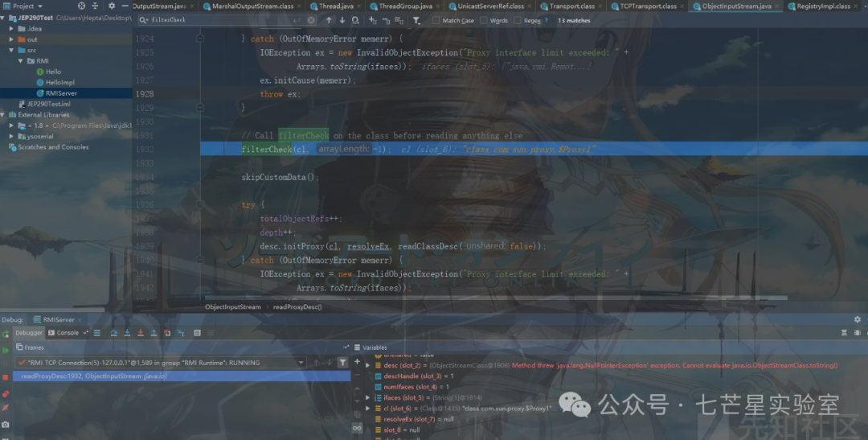
Task: Open Project panel settings gear
Action: (111, 6)
